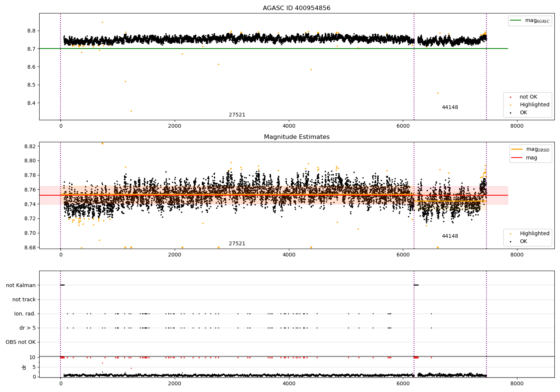Select the mag OBSID legend entry
The height and width of the screenshot is (392, 560).
(531, 149)
